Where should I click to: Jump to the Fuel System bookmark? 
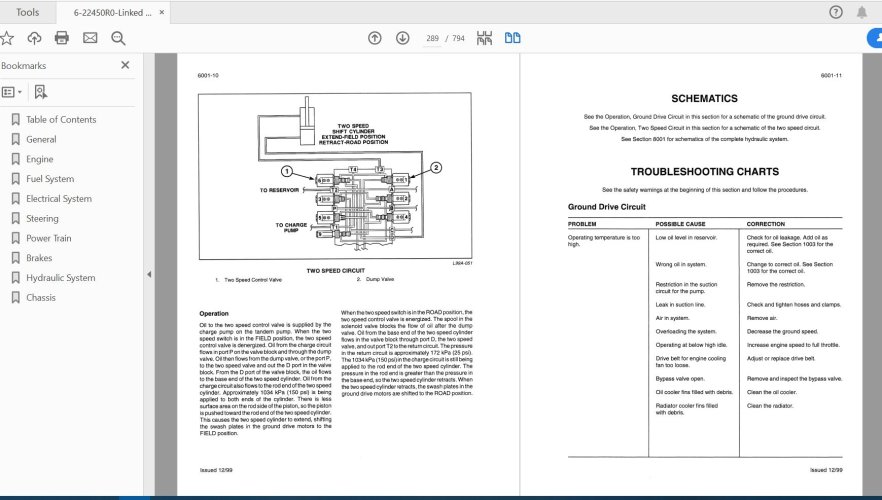point(50,179)
